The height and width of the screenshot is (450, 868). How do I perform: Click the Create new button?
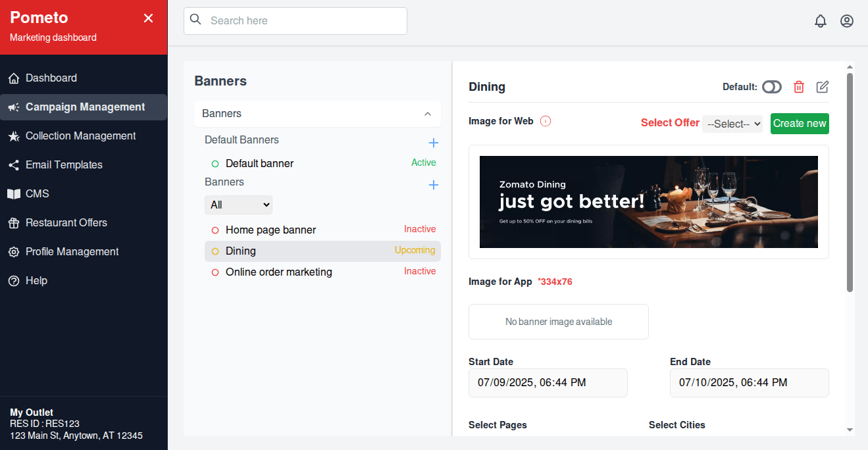pyautogui.click(x=799, y=123)
